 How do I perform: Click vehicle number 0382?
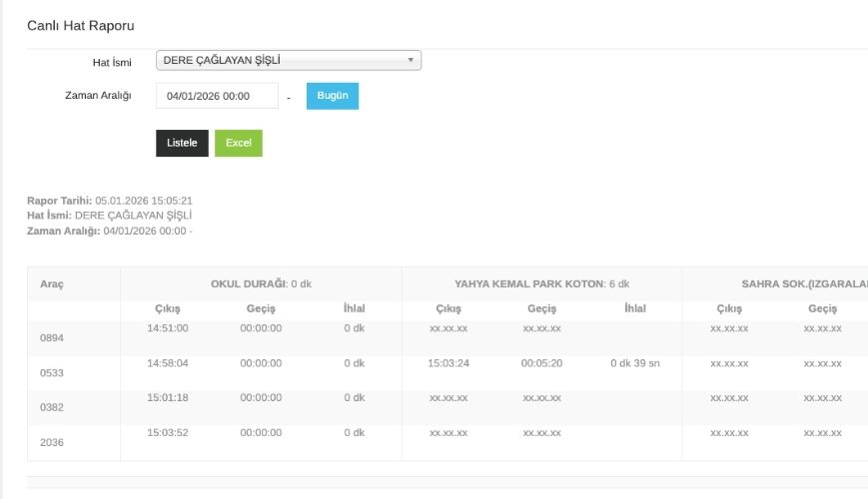click(52, 408)
